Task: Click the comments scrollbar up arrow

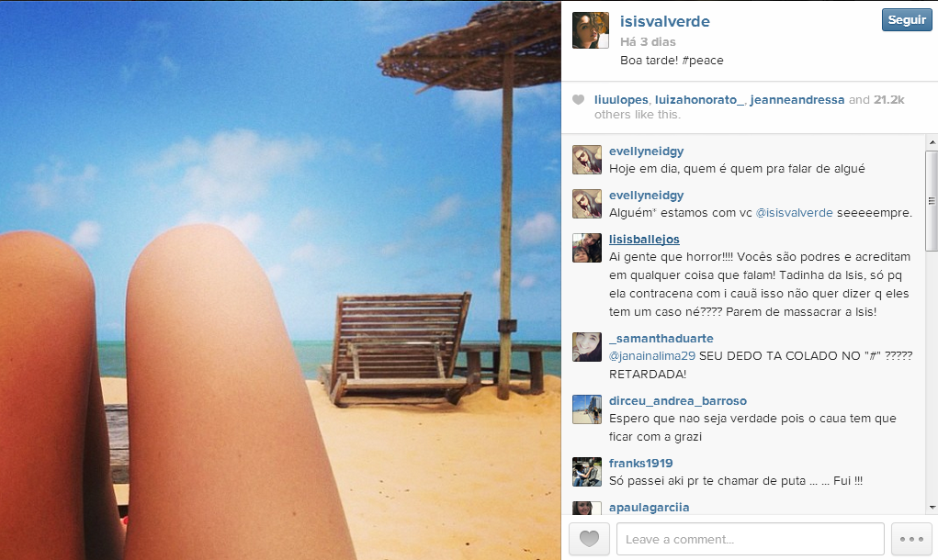Action: point(932,142)
